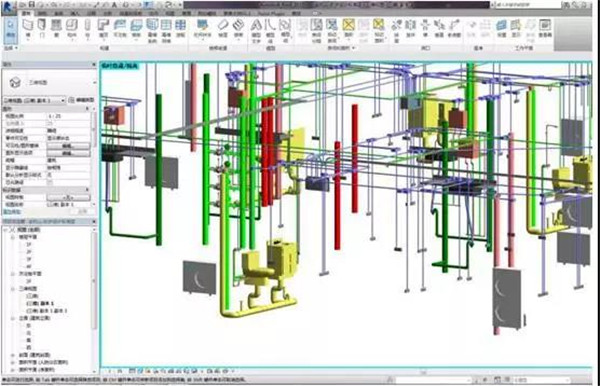Select the Door tool in the ribbon

point(42,29)
